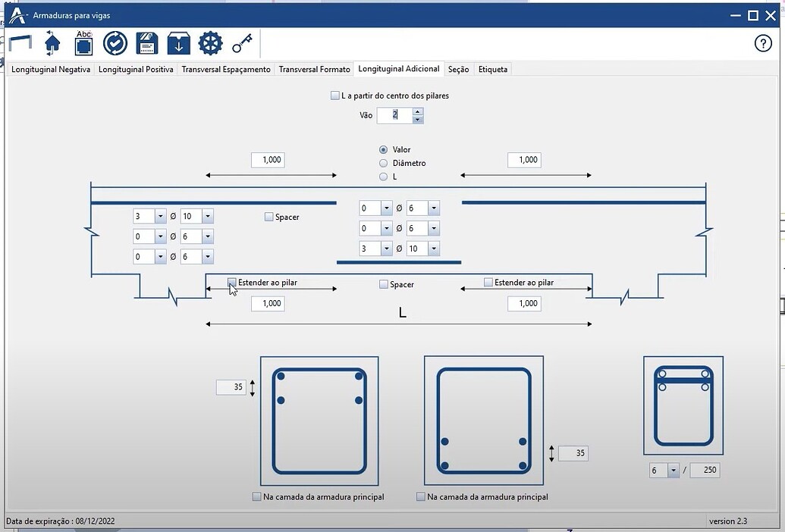Viewport: 785px width, 532px height.
Task: Click the Abc label section icon
Action: tap(83, 43)
